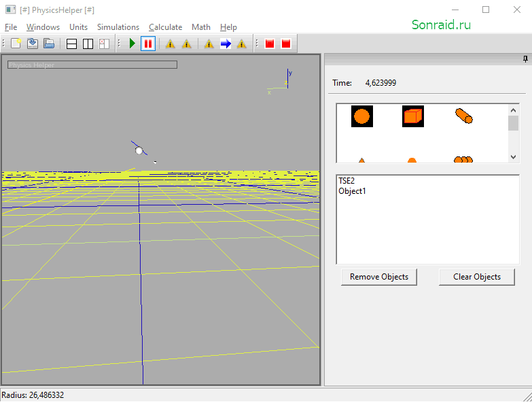Click the last red square toolbar icon
Image resolution: width=532 pixels, height=402 pixels.
click(x=286, y=44)
